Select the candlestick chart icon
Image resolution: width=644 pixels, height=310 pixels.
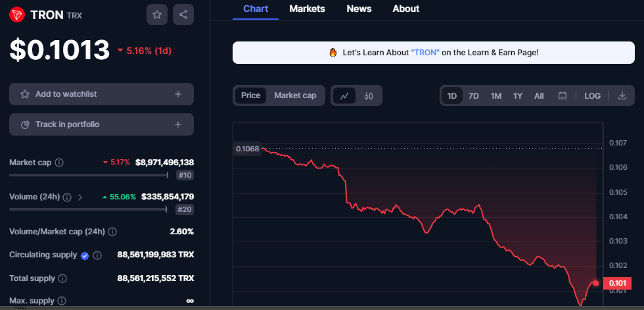[369, 96]
